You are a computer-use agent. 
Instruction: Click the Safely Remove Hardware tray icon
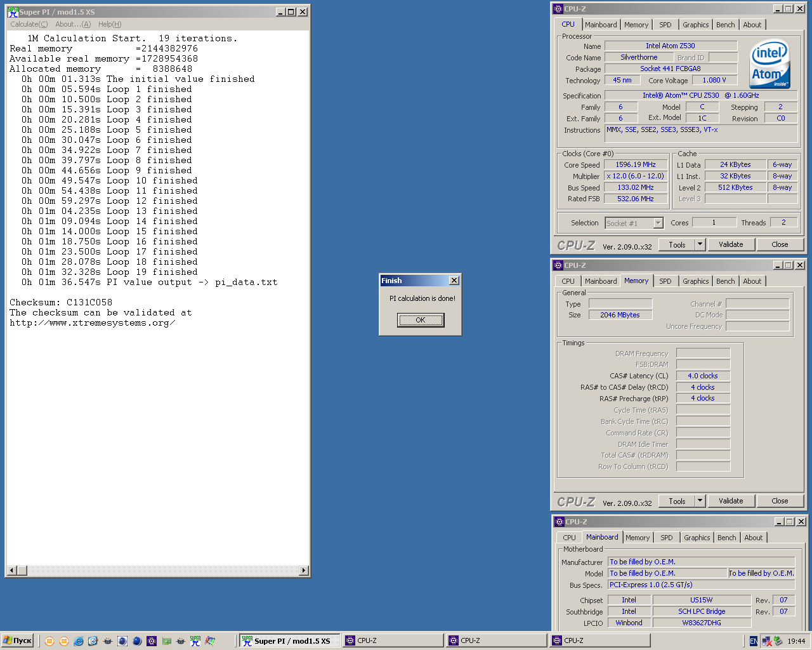[x=778, y=641]
